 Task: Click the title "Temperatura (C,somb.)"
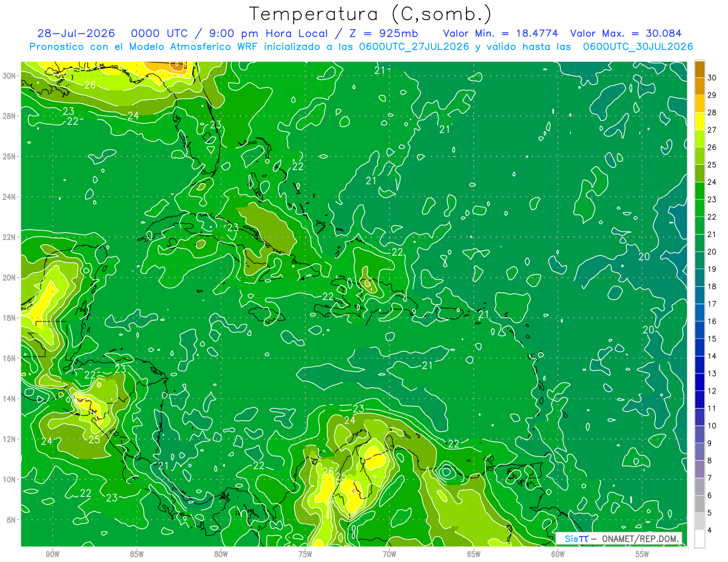pos(370,14)
